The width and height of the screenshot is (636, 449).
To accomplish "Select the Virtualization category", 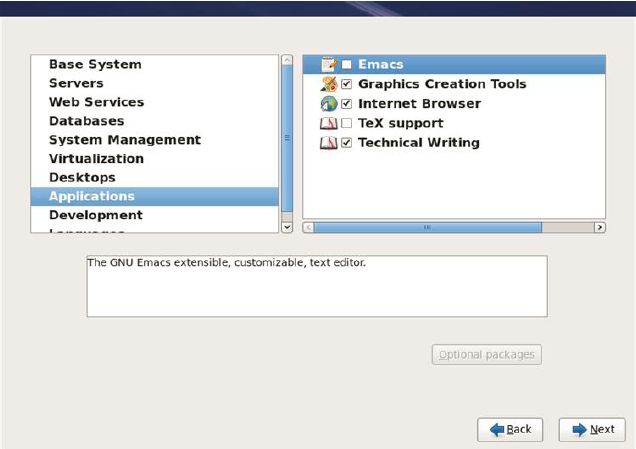I will click(x=155, y=159).
